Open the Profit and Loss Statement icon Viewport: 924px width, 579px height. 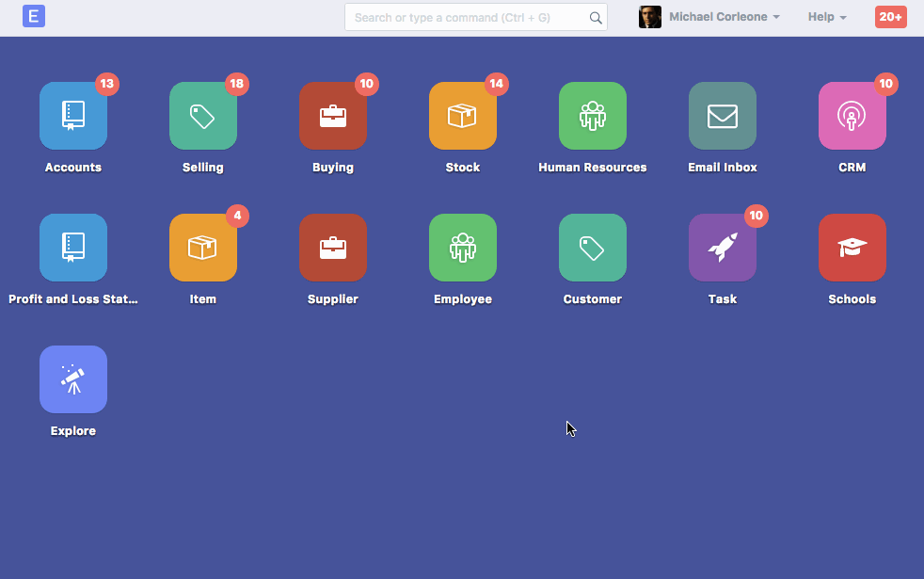(x=73, y=248)
